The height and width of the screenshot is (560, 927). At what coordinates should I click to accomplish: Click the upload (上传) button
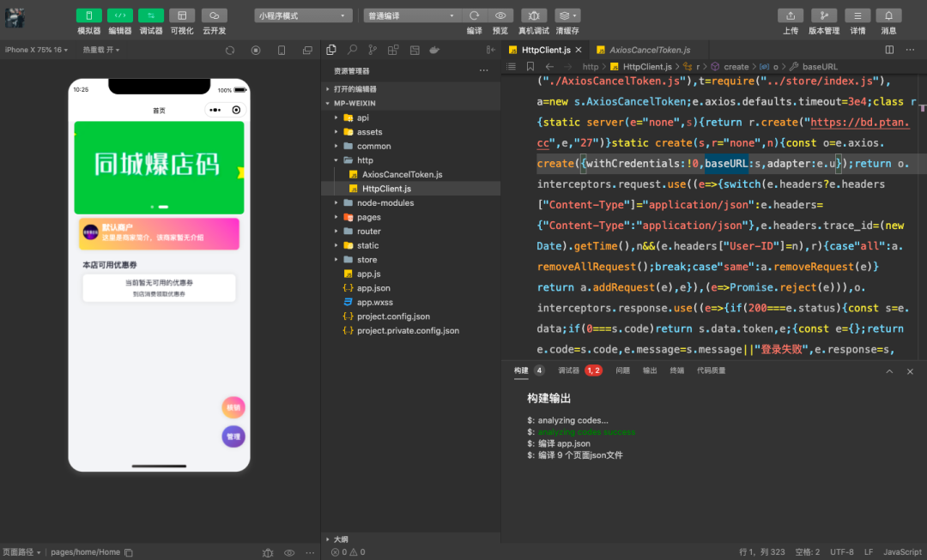[x=791, y=16]
